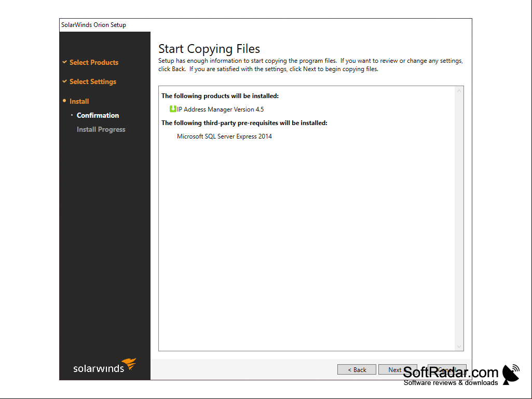
Task: Select the Microsoft SQL Server Express 2014 entry
Action: click(224, 136)
